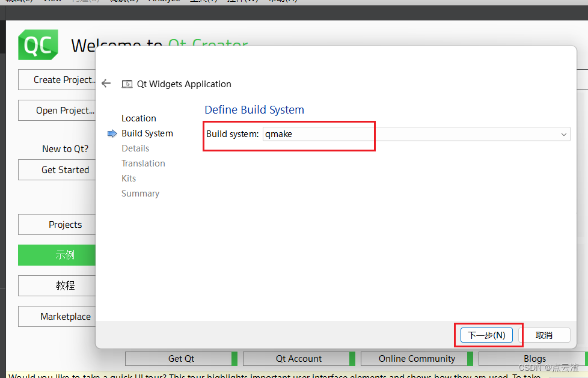Click the New to Qt? label
The height and width of the screenshot is (378, 588).
pyautogui.click(x=66, y=149)
